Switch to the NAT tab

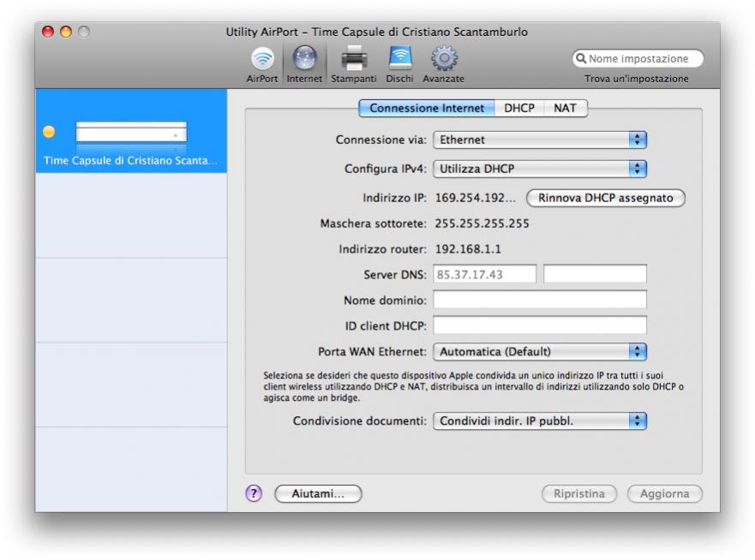[x=566, y=108]
